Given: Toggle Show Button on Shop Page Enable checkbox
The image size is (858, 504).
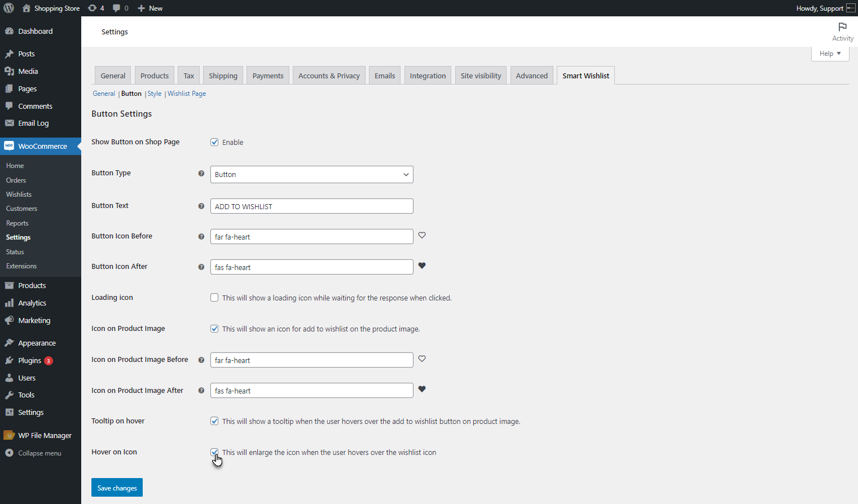Looking at the screenshot, I should click(214, 142).
